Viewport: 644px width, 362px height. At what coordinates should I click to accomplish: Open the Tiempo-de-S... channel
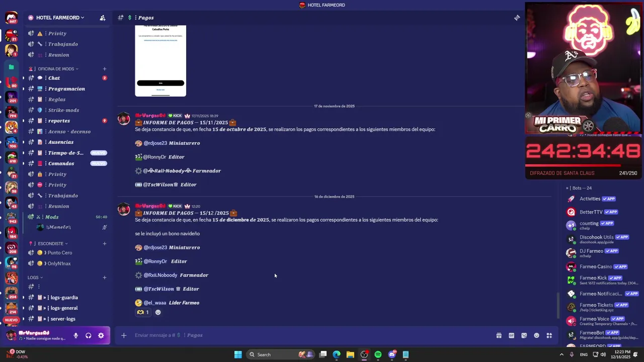[x=65, y=153]
